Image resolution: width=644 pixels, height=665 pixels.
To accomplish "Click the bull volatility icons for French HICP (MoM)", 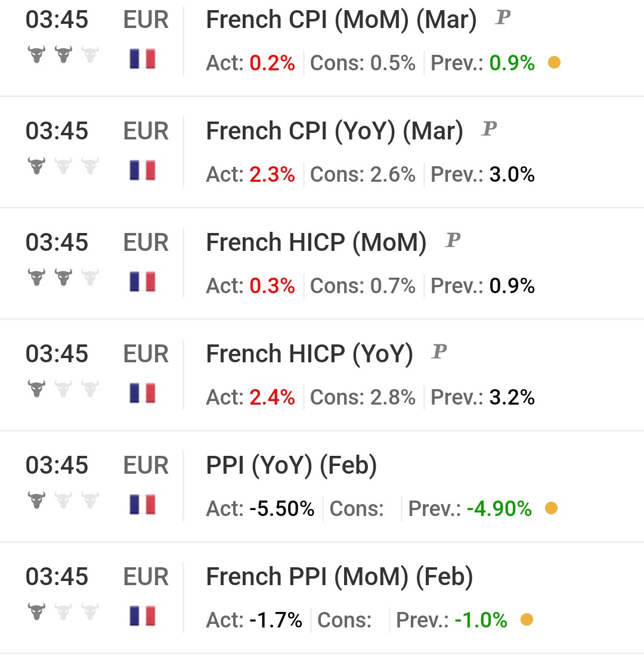I will click(x=63, y=277).
